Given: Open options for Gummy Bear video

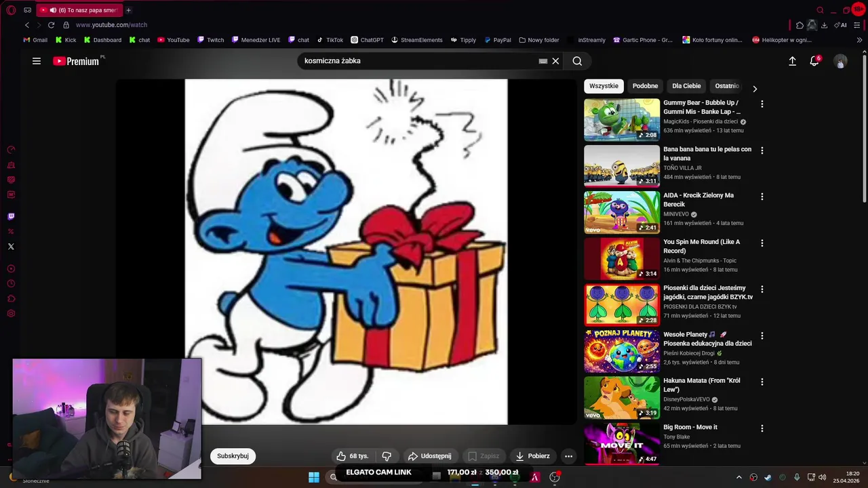Looking at the screenshot, I should click(762, 104).
